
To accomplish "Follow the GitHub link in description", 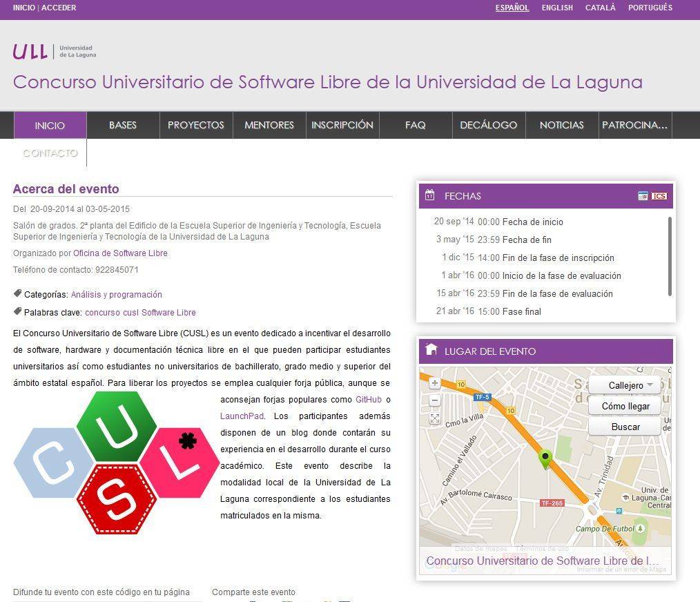I will coord(369,400).
